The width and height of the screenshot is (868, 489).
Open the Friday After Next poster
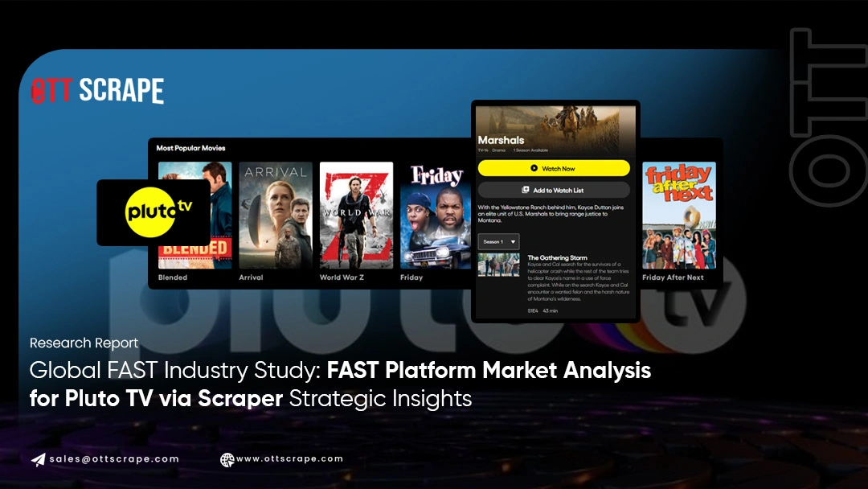(x=678, y=216)
